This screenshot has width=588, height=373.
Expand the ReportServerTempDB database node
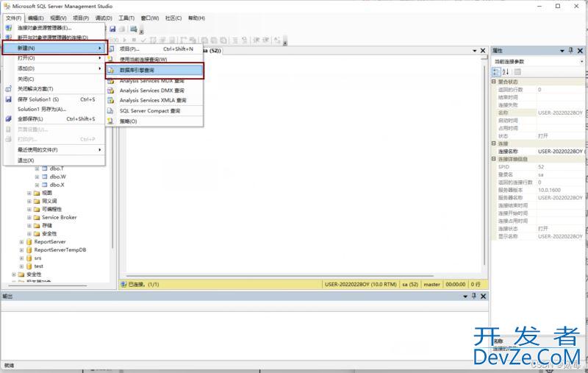(21, 250)
